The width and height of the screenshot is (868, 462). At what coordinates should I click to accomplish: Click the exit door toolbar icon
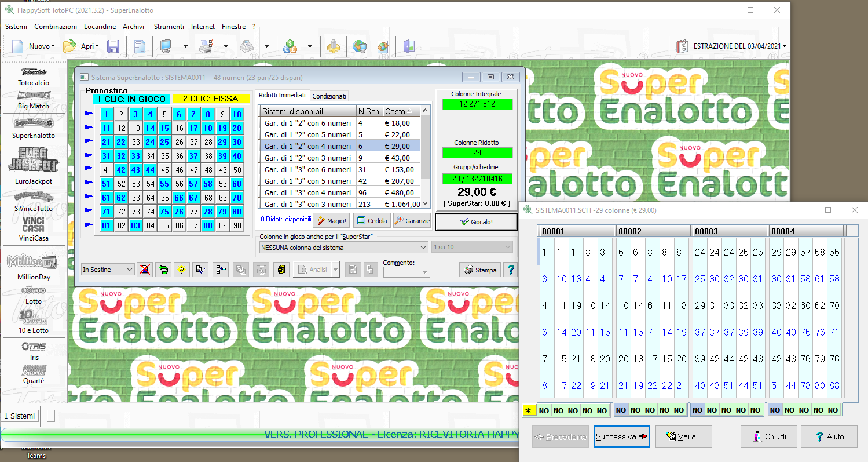tap(409, 46)
